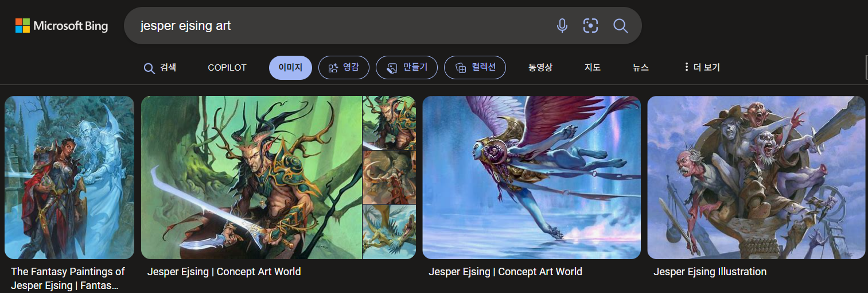Screen dimensions: 868x293
Task: Open visual search camera icon
Action: (590, 25)
